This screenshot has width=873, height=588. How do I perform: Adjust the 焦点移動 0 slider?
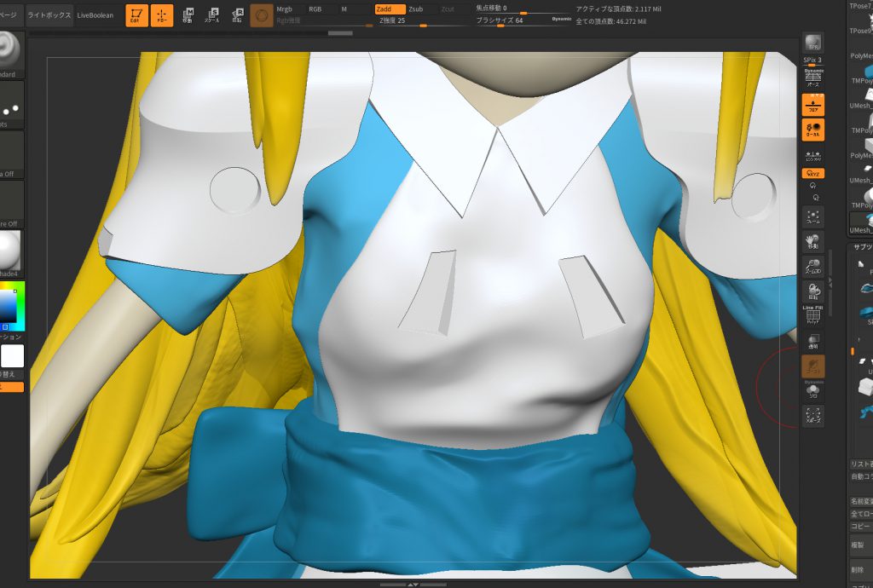pyautogui.click(x=523, y=9)
